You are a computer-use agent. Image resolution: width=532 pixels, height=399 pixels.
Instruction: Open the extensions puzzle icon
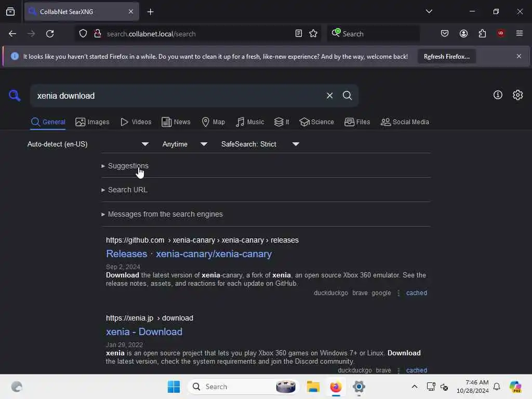(x=482, y=34)
